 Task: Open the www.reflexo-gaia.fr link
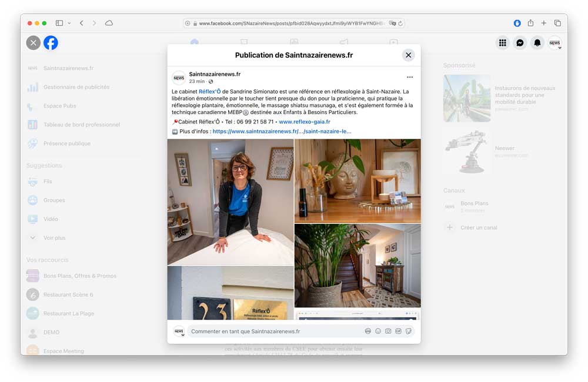pos(305,122)
